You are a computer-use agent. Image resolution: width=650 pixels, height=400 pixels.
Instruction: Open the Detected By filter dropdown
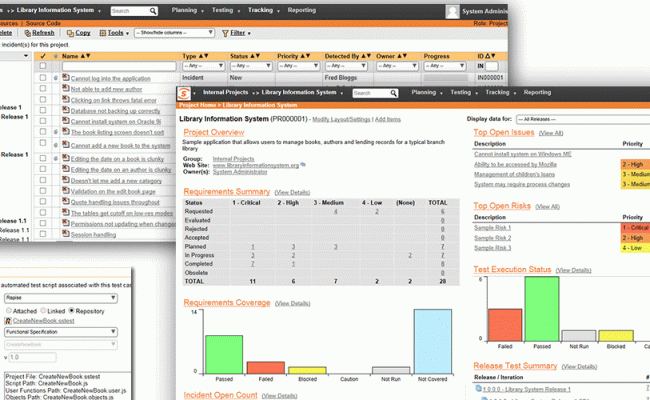pos(346,66)
